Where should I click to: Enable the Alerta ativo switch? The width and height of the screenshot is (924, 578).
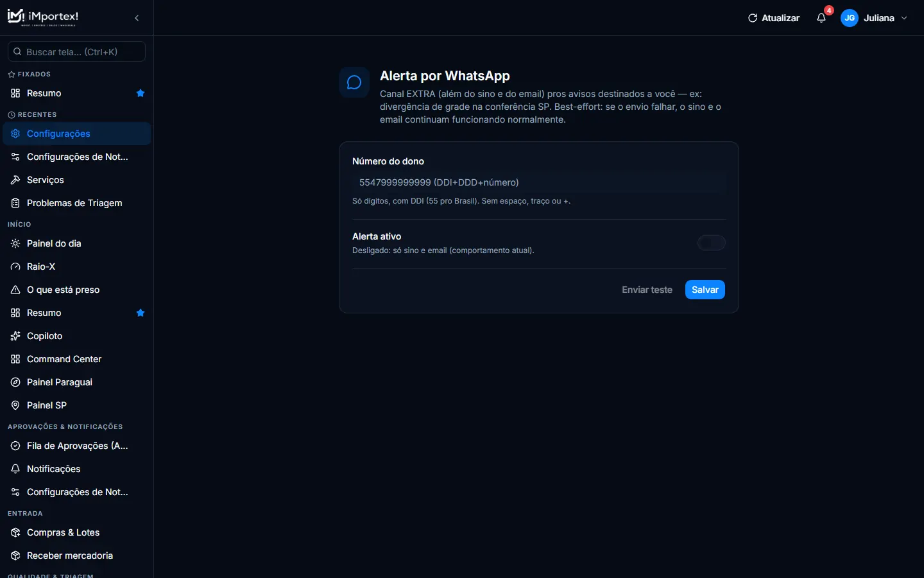click(712, 243)
